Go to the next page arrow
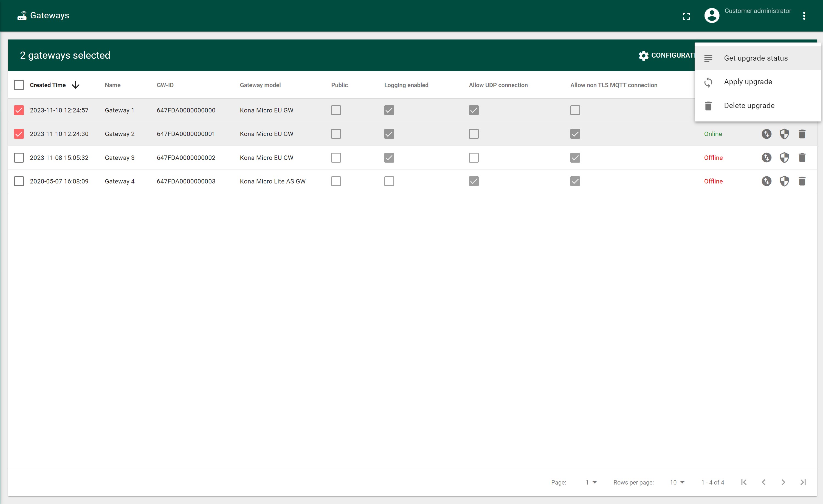 pyautogui.click(x=783, y=482)
